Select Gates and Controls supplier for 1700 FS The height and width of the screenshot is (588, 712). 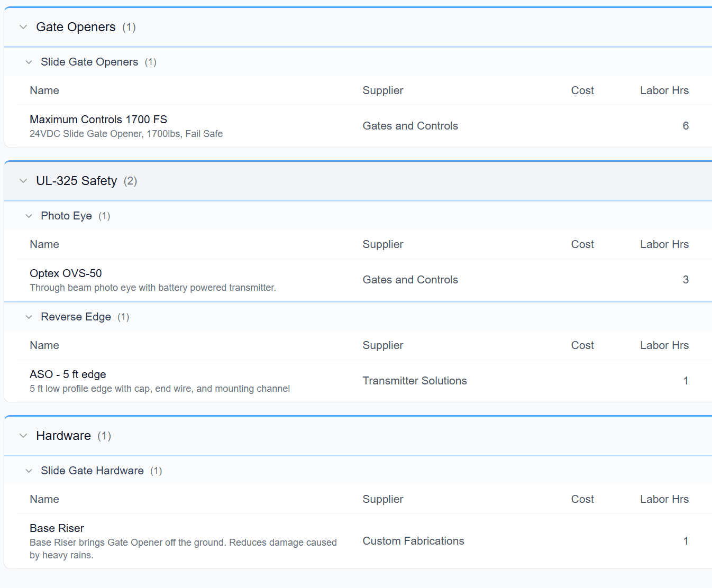[410, 126]
